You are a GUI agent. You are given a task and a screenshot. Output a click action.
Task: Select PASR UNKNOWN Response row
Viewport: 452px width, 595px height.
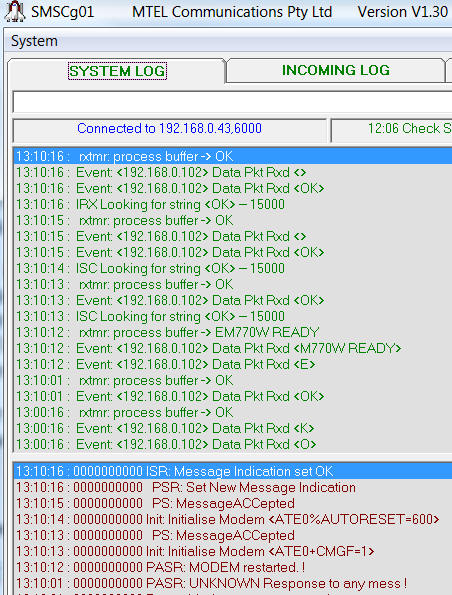pos(233,583)
